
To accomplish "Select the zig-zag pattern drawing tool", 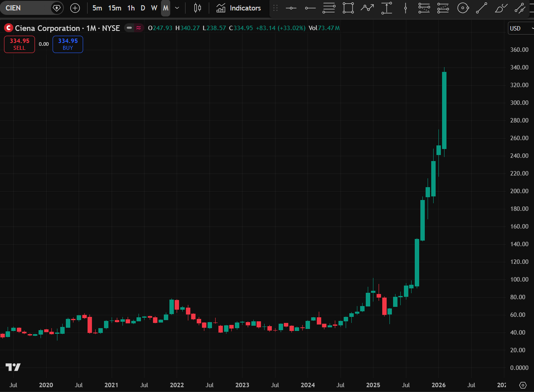I will [367, 8].
